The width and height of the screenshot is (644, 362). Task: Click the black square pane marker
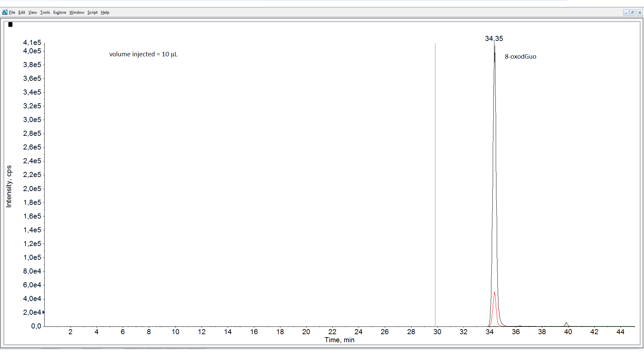[x=10, y=24]
